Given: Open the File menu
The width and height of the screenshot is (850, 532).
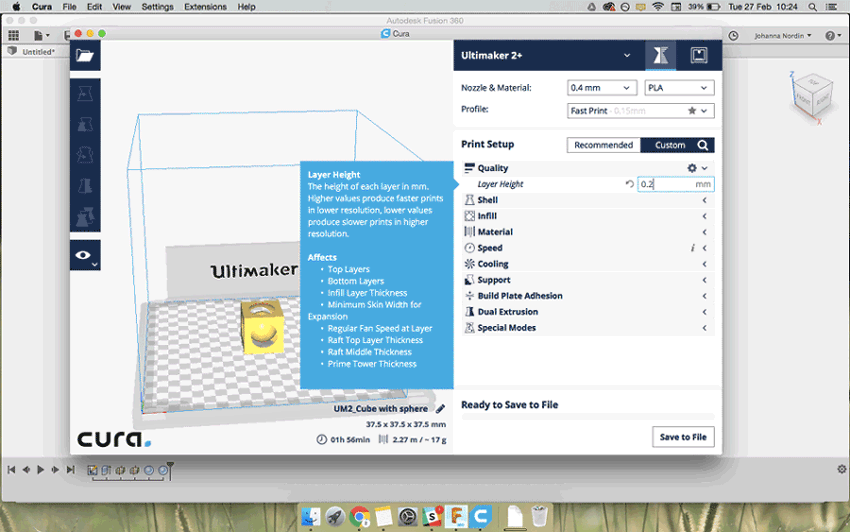Looking at the screenshot, I should coord(69,7).
